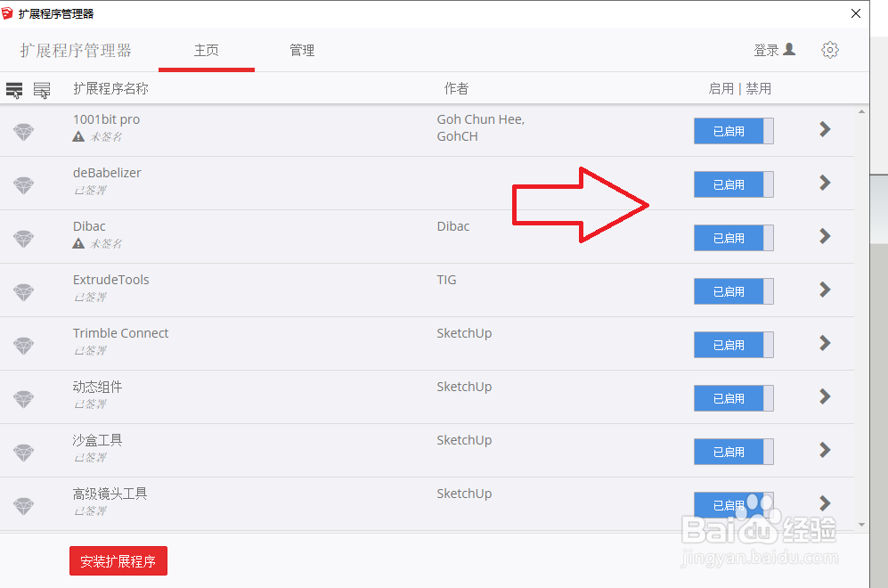
Task: Click scrollbar up arrow of extensions list
Action: point(861,111)
